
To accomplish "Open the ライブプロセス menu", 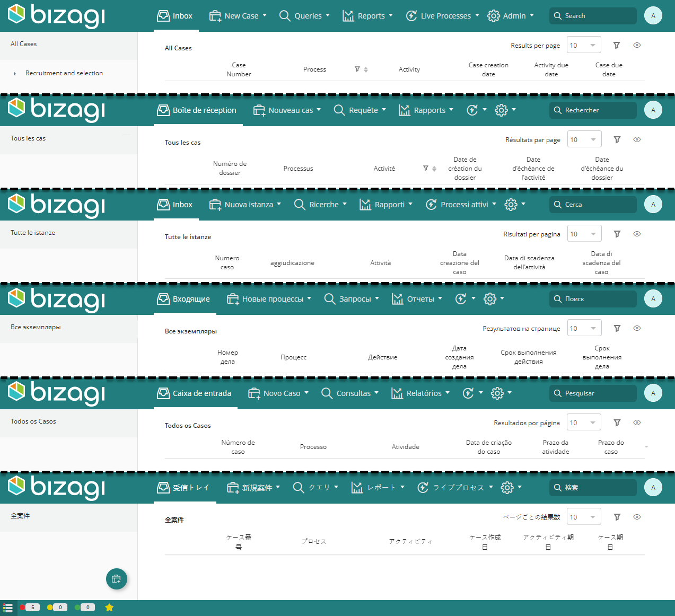I will pos(455,488).
